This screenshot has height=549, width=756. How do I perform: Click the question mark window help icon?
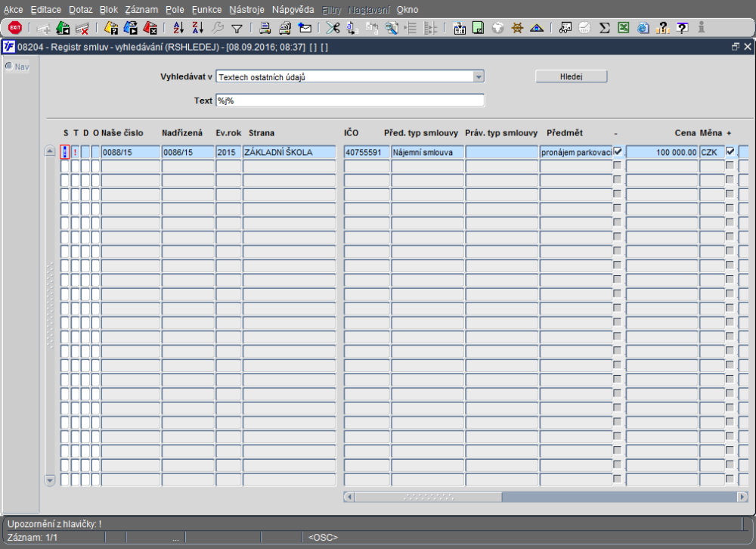pos(682,28)
